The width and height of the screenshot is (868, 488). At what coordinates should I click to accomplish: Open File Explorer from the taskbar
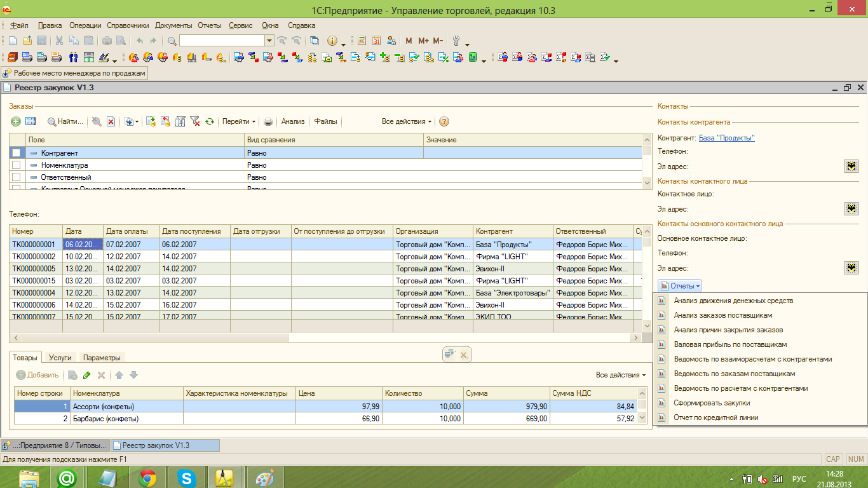(29, 478)
